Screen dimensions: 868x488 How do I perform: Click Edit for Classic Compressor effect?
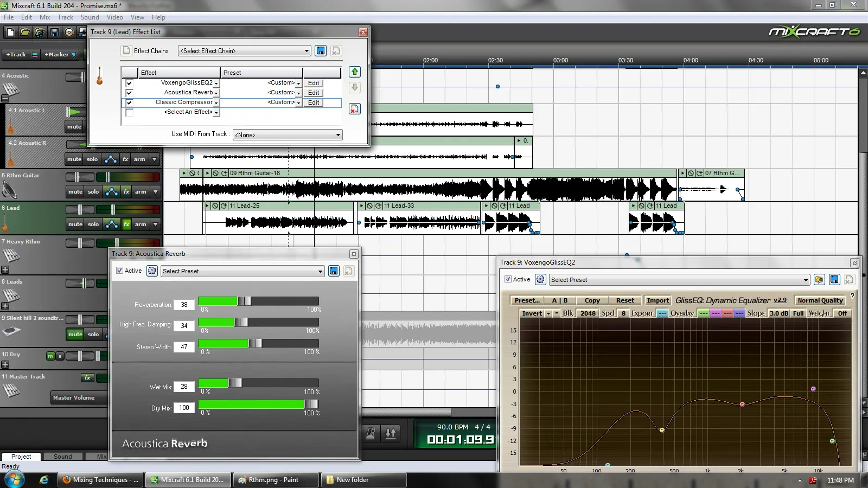tap(314, 102)
